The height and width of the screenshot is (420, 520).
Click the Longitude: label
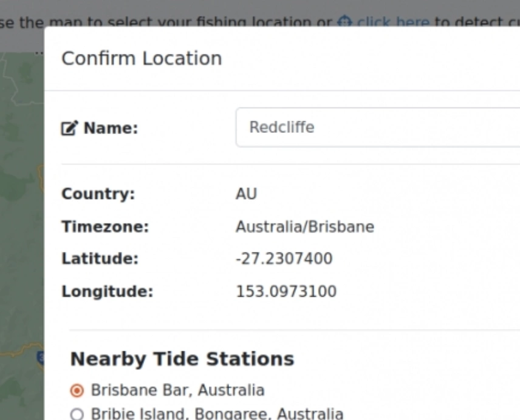[107, 292]
